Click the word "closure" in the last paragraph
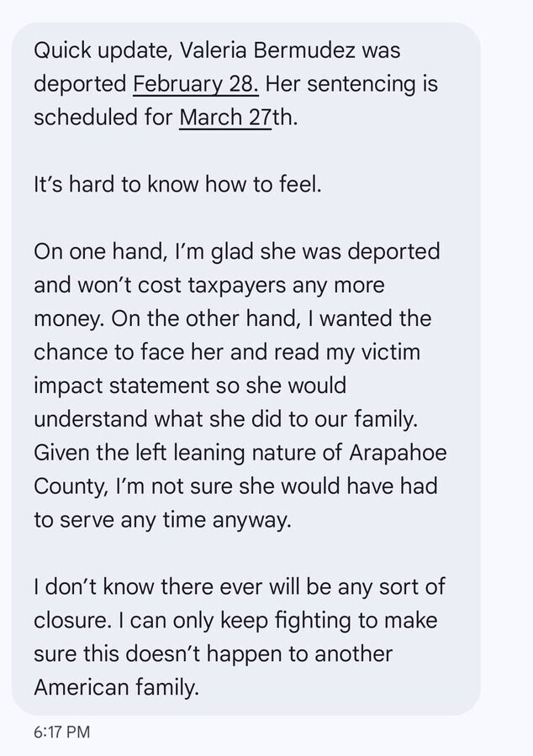This screenshot has height=756, width=533. 77,620
